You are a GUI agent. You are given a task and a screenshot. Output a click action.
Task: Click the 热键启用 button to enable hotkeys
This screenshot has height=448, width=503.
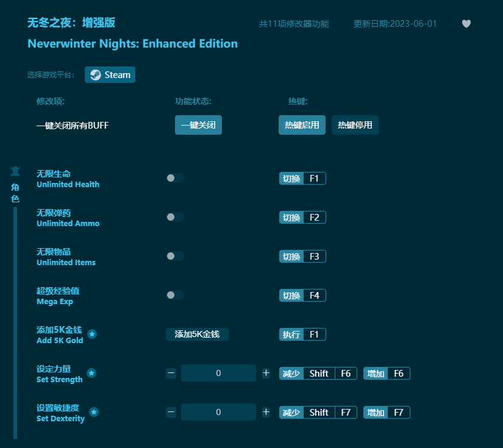click(302, 124)
